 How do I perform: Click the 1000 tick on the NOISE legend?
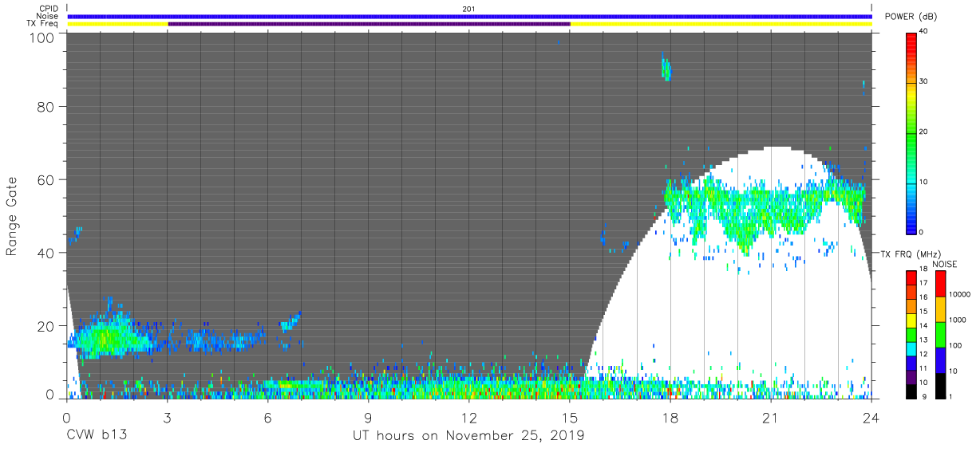(958, 320)
